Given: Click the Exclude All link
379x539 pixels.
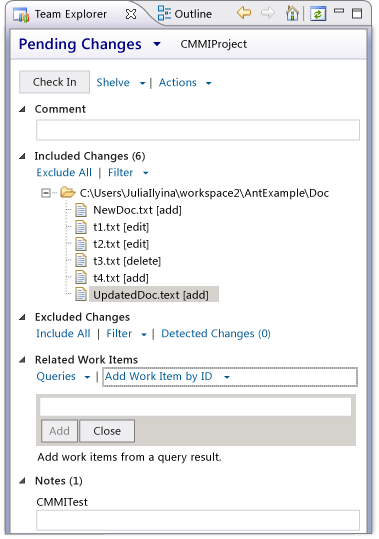Looking at the screenshot, I should coord(64,172).
